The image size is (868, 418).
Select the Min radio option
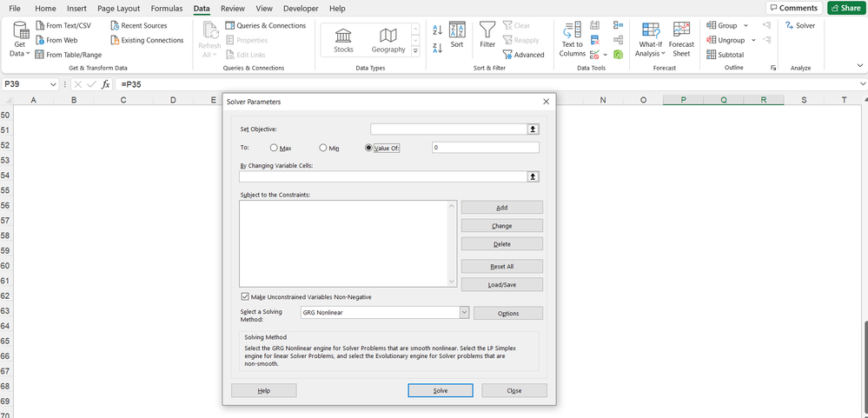point(323,148)
